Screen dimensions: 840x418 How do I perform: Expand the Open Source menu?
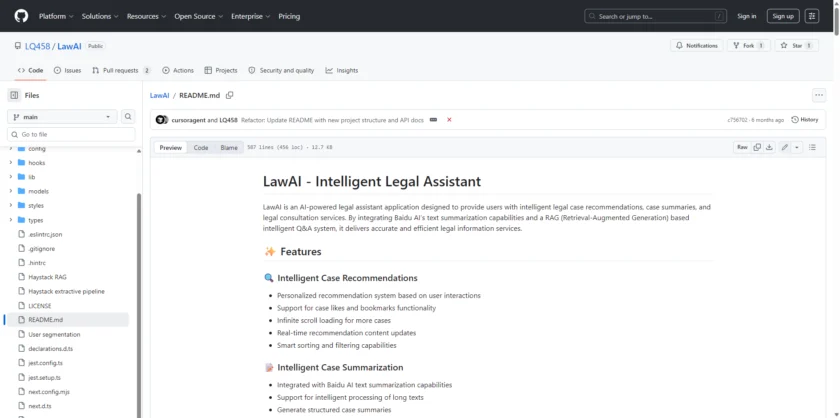click(199, 17)
